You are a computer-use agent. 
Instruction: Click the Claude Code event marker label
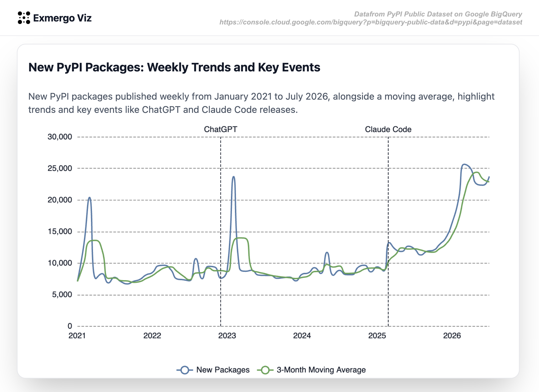388,129
